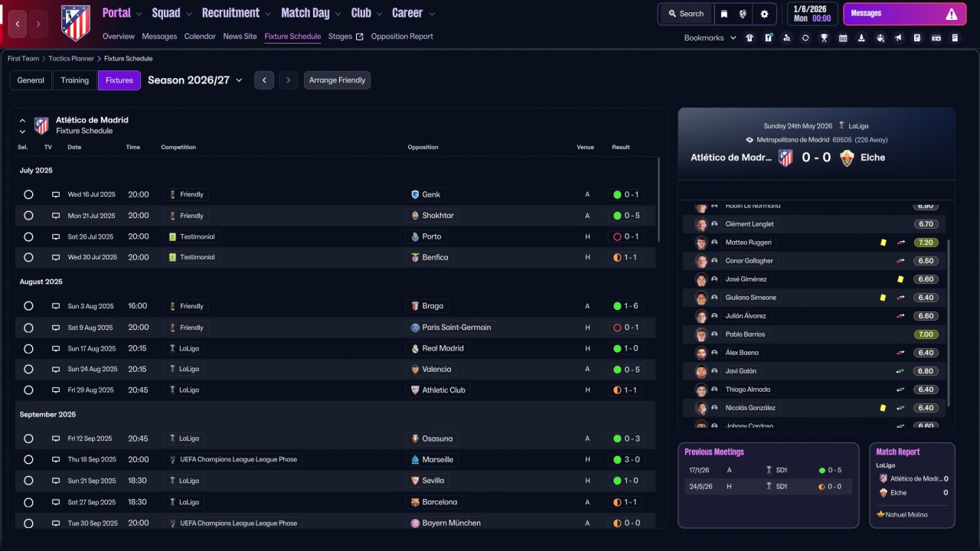Viewport: 980px width, 551px height.
Task: Click the TV icon for Real Madrid fixture
Action: coord(55,348)
